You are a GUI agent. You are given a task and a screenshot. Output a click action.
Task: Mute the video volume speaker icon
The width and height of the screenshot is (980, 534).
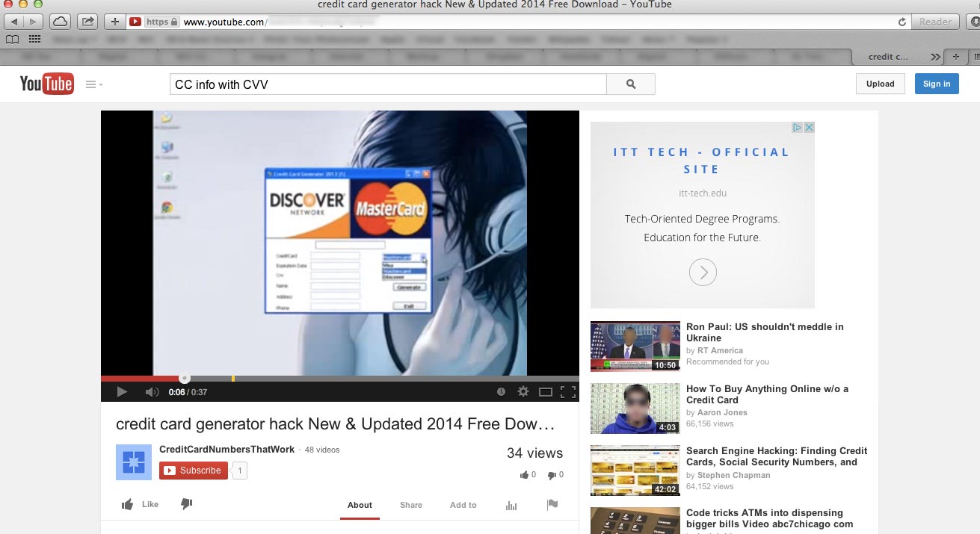(152, 392)
